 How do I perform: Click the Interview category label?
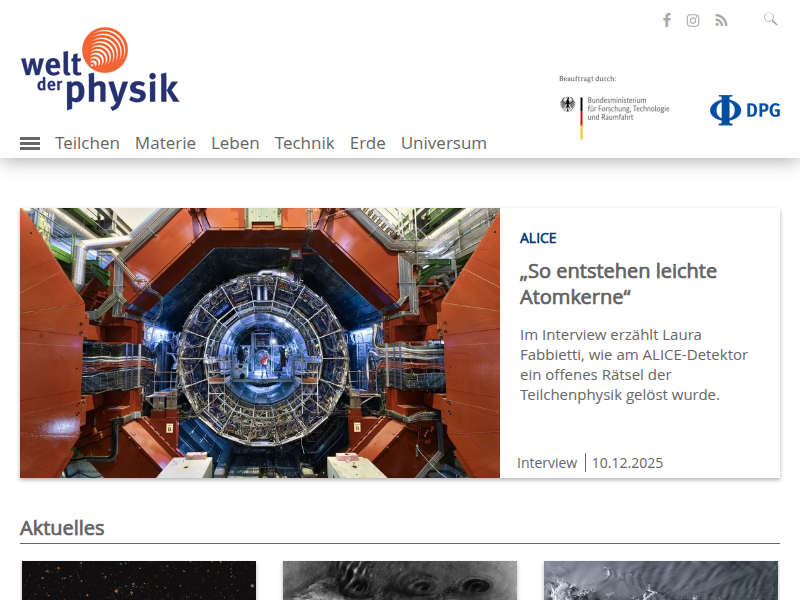pos(547,462)
